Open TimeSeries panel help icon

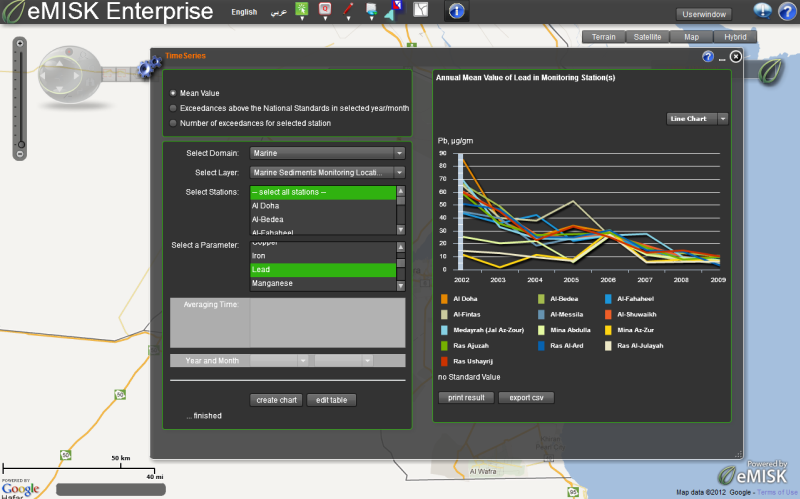click(x=708, y=57)
